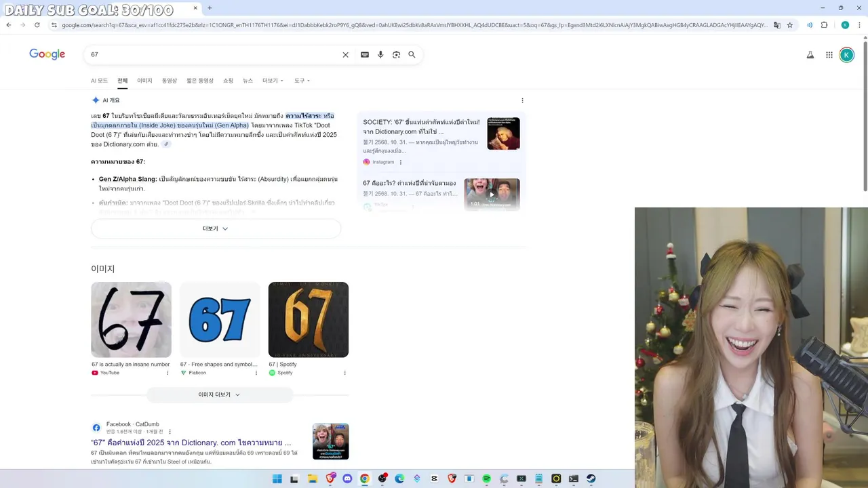The image size is (868, 488).
Task: Click the Google logo
Action: point(47,54)
